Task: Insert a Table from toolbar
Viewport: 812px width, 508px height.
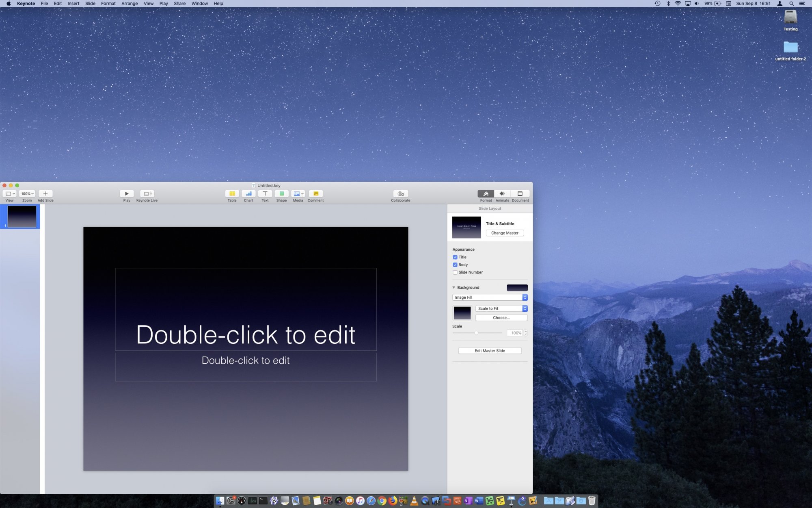Action: click(232, 194)
